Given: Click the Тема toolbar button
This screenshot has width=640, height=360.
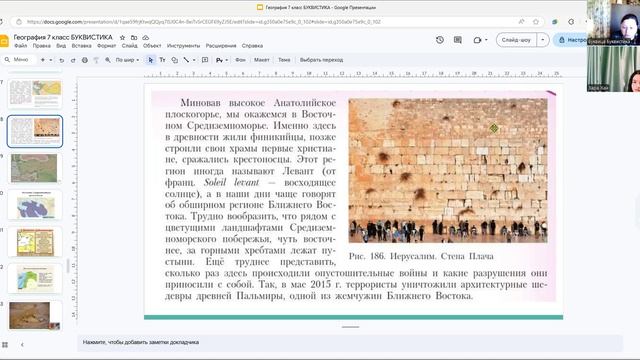Looking at the screenshot, I should click(284, 60).
